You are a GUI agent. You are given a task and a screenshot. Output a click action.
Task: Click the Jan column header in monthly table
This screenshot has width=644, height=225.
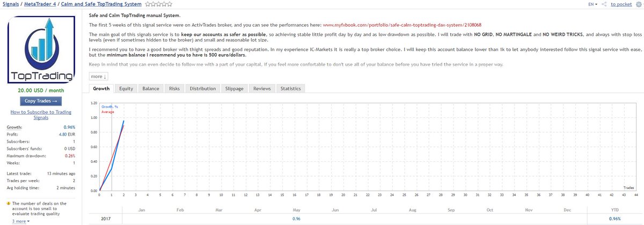[x=142, y=211]
